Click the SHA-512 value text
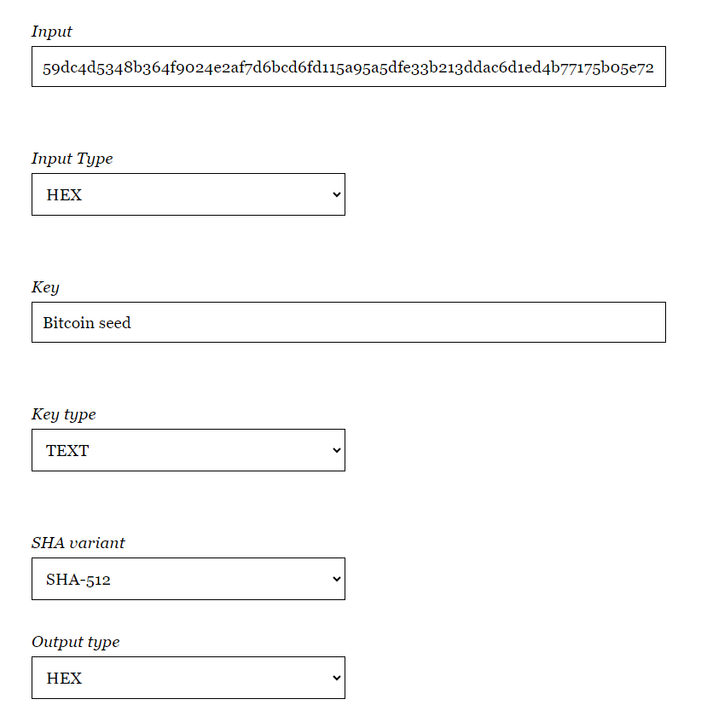The height and width of the screenshot is (728, 707). click(78, 580)
